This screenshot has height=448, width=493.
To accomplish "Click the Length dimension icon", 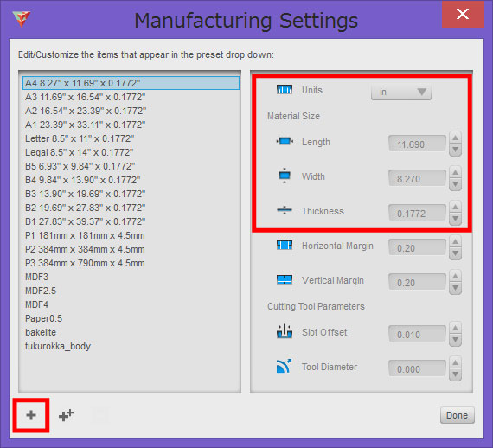I will click(285, 141).
